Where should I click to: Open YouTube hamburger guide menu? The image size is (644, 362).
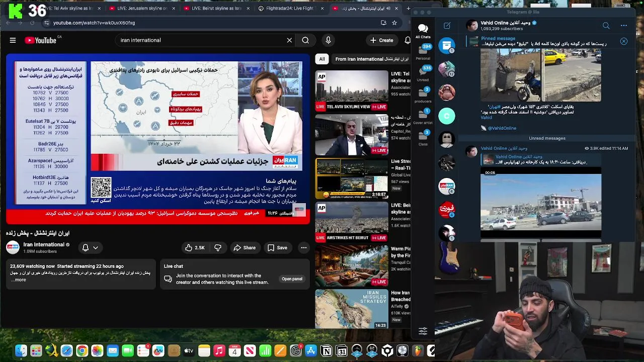(13, 40)
